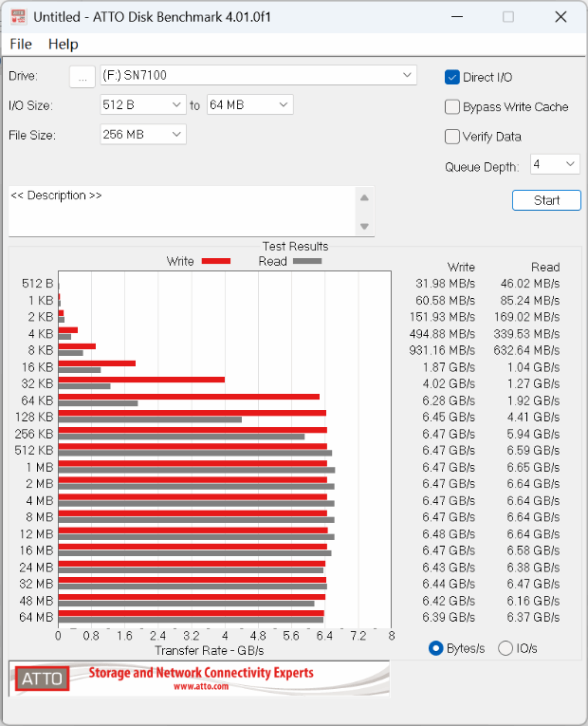Click the Test Results heading
588x726 pixels.
click(x=295, y=247)
